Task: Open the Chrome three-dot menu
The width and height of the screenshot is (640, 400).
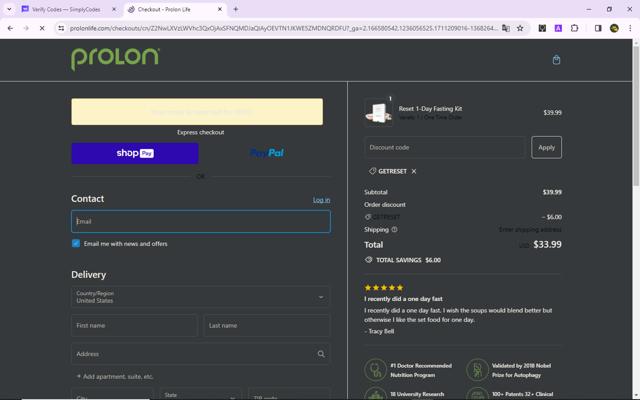Action: (x=630, y=28)
